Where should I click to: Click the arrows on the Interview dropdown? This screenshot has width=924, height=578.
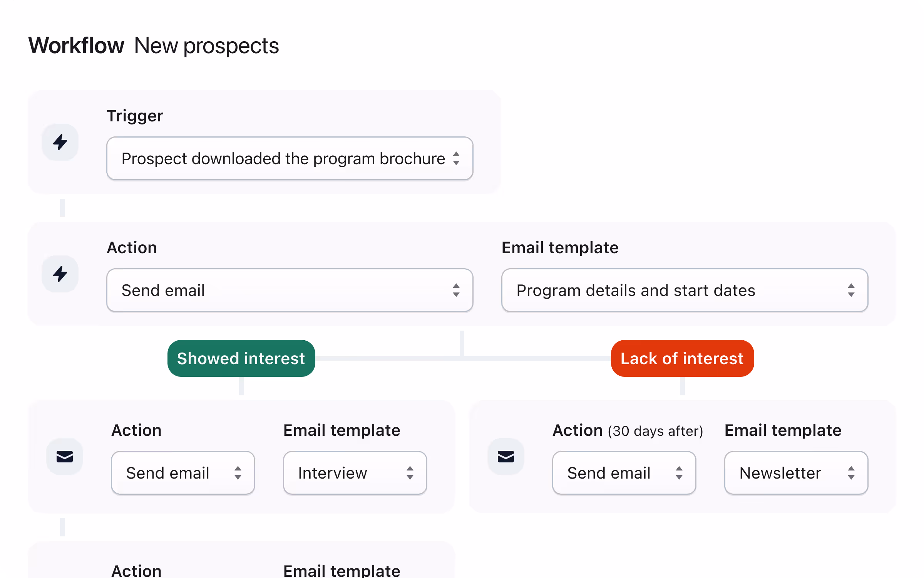[410, 473]
